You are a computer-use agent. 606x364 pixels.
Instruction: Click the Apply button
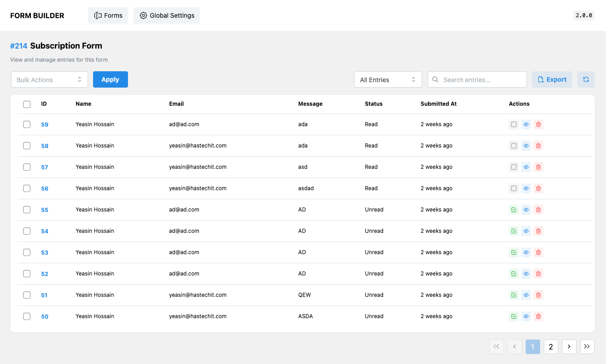point(110,79)
